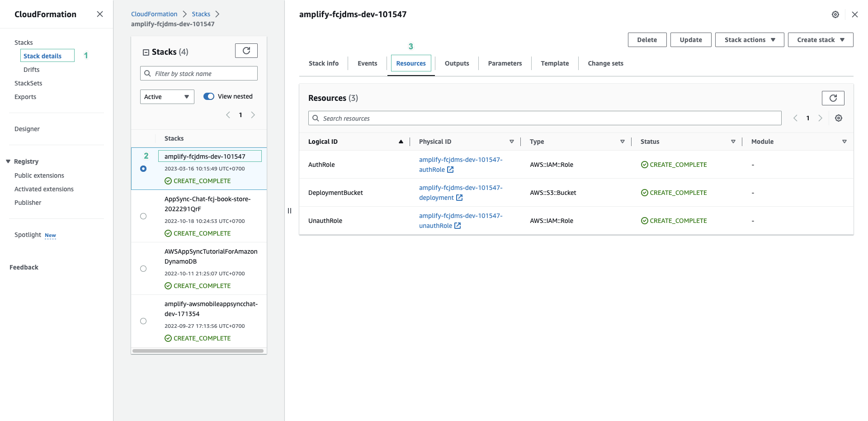Collapse the Stacks list panel header
This screenshot has width=868, height=421.
point(146,52)
